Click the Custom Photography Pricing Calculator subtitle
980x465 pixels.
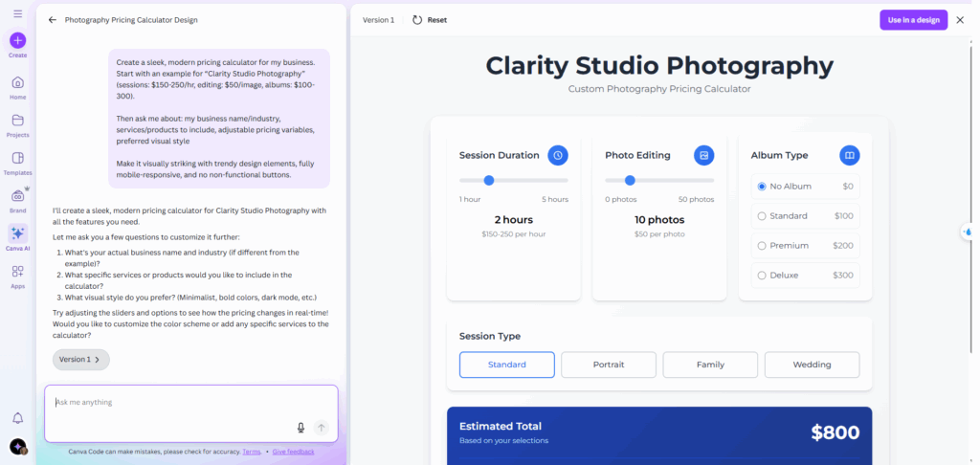pos(659,89)
